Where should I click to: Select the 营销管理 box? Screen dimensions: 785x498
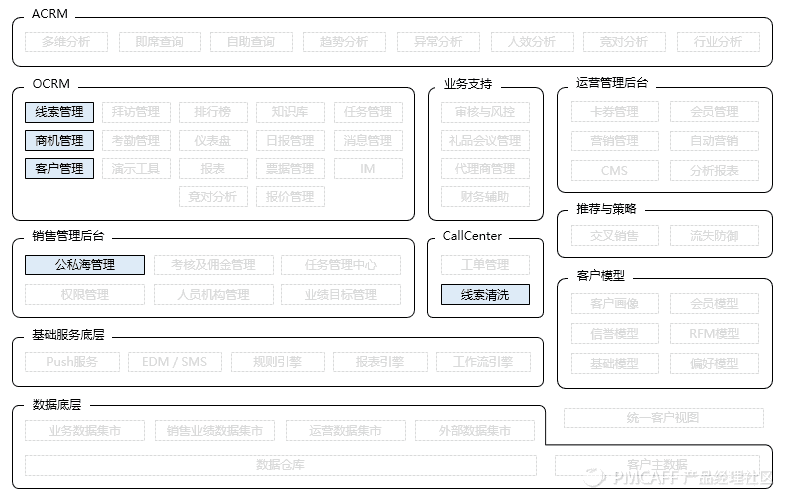click(x=615, y=141)
